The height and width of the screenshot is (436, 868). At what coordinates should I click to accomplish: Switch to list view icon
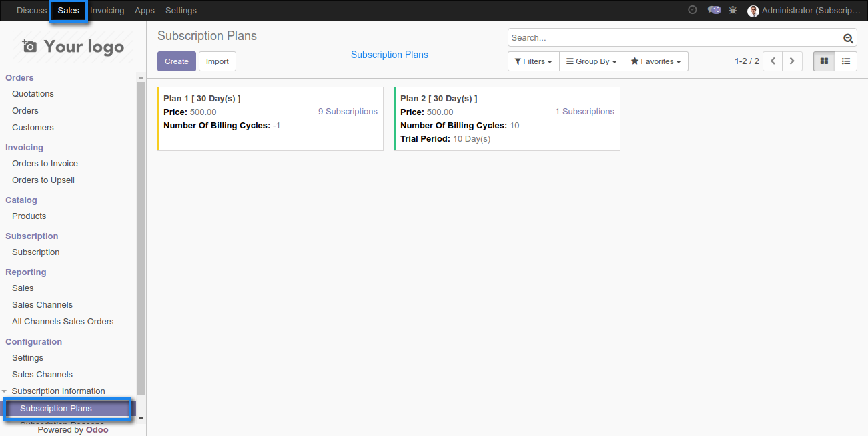[x=846, y=61]
